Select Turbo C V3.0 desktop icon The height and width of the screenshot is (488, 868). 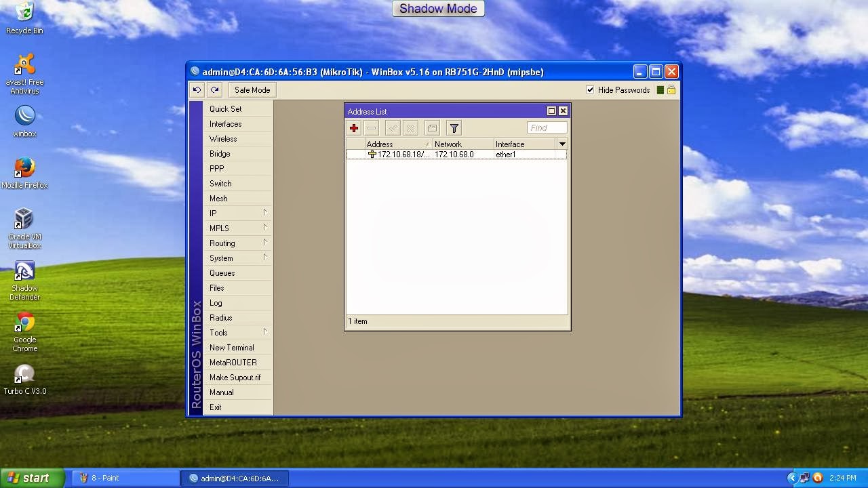24,380
